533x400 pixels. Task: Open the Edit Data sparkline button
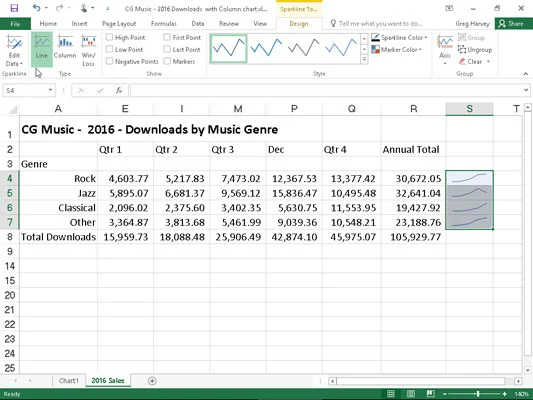tap(14, 49)
